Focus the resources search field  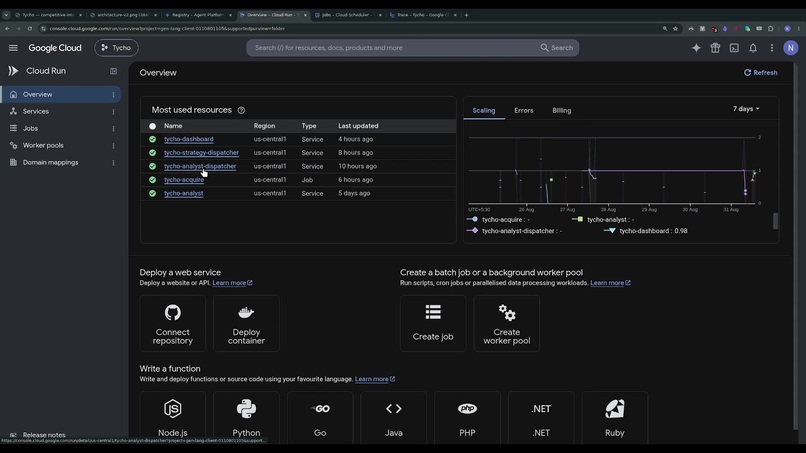click(393, 48)
